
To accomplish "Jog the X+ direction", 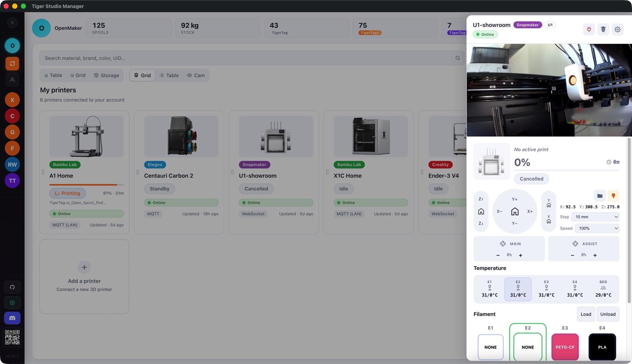I will [530, 212].
